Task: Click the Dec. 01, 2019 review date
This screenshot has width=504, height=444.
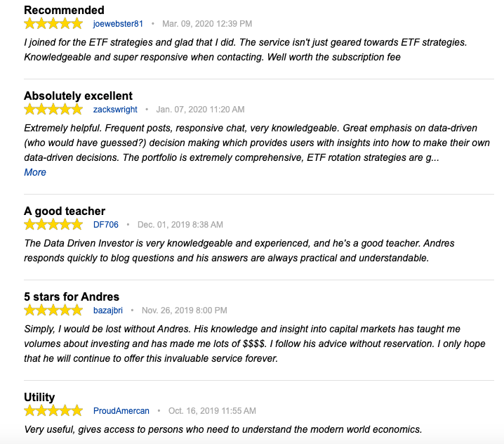Action: pos(180,225)
